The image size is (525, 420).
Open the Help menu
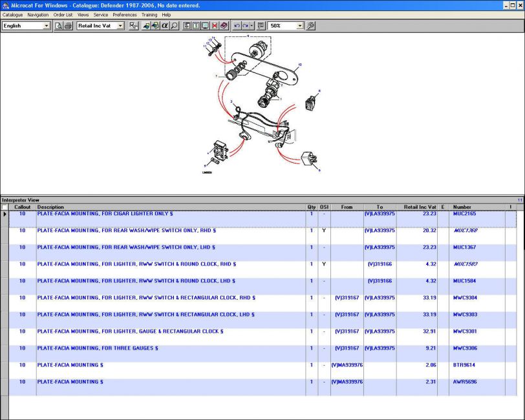(x=166, y=15)
